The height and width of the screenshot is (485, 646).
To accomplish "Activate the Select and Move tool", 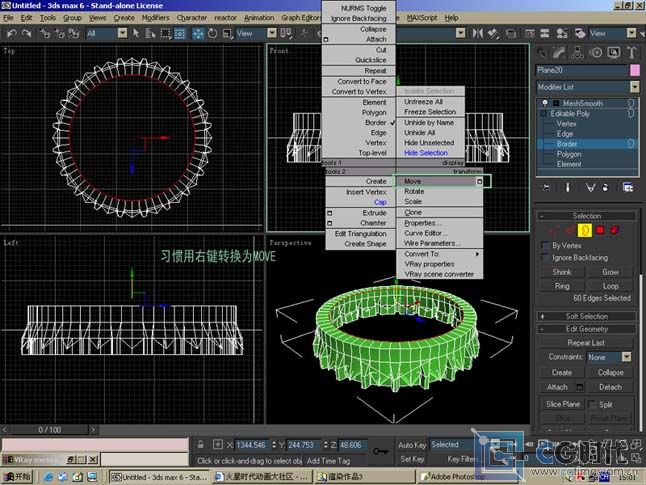I will (x=198, y=33).
